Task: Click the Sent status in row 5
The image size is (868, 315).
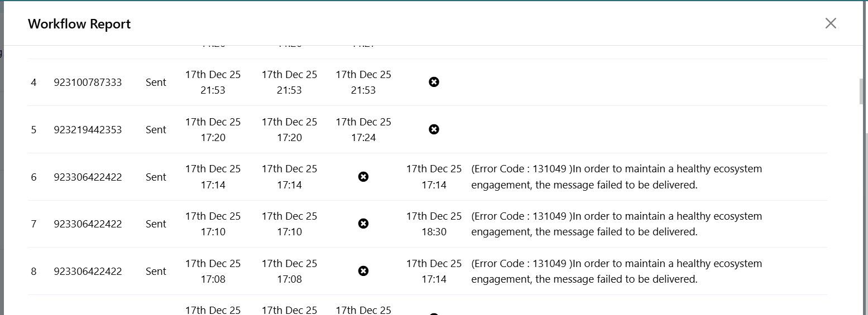Action: [156, 130]
